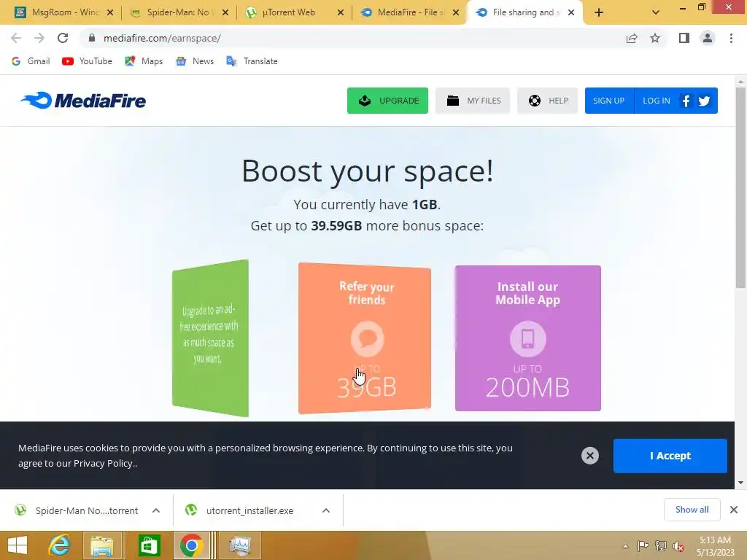Click the Chrome taskbar icon
The width and height of the screenshot is (747, 560).
[x=192, y=545]
